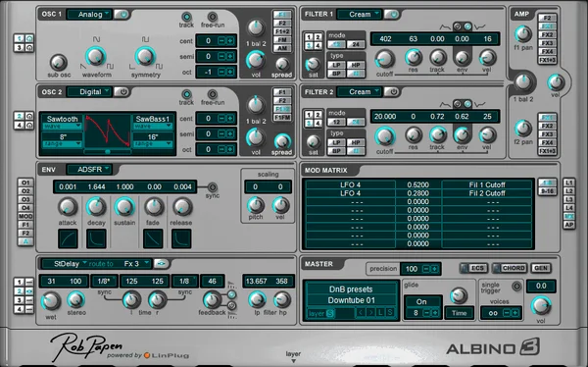
Task: Increase precision value with plus
Action: (x=434, y=269)
